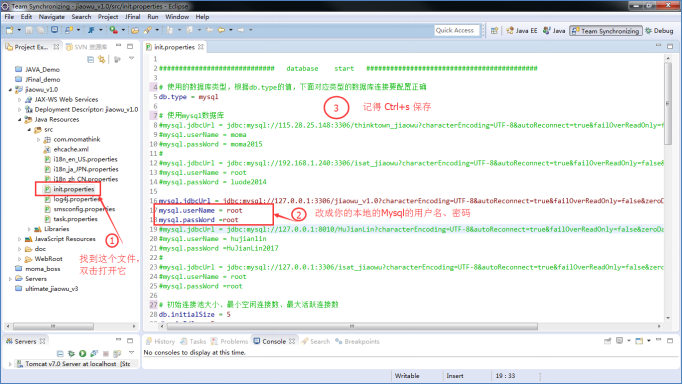683x385 pixels.
Task: Toggle Link with Editor in Project Explorer
Action: pos(102,59)
